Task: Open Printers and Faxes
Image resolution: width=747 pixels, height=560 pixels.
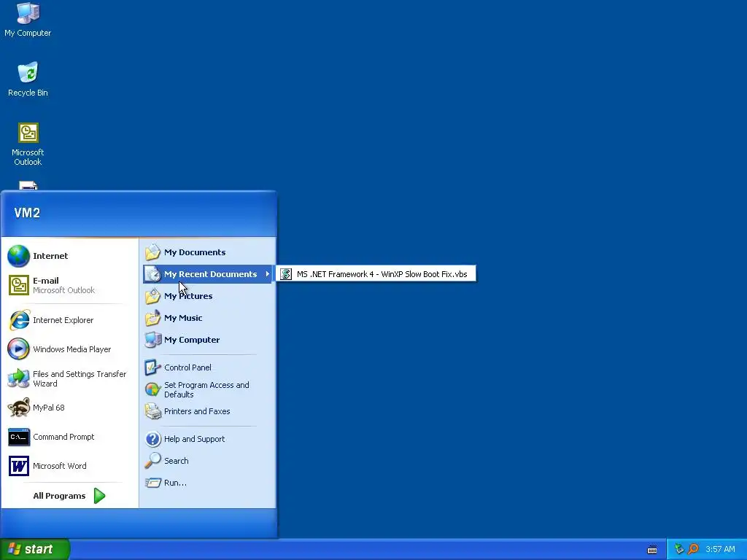Action: point(207,411)
